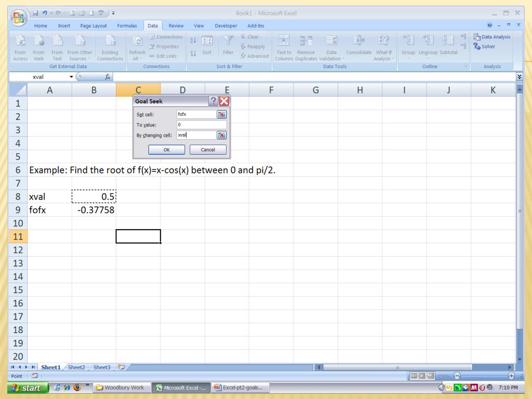Switch to Page Layout tab

pos(94,26)
